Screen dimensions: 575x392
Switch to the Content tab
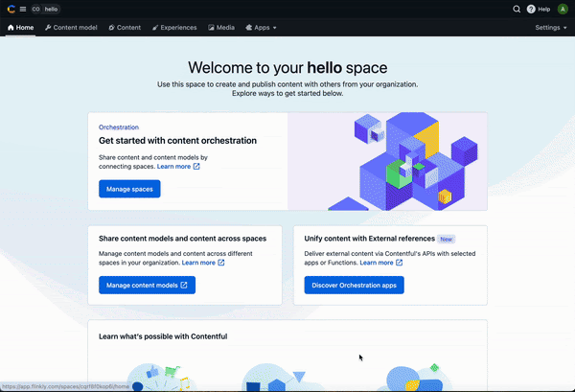tap(125, 28)
